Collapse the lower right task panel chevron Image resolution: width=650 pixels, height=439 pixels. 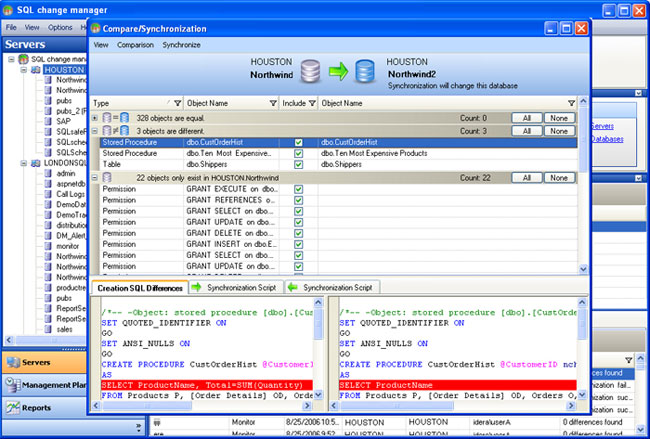[638, 178]
